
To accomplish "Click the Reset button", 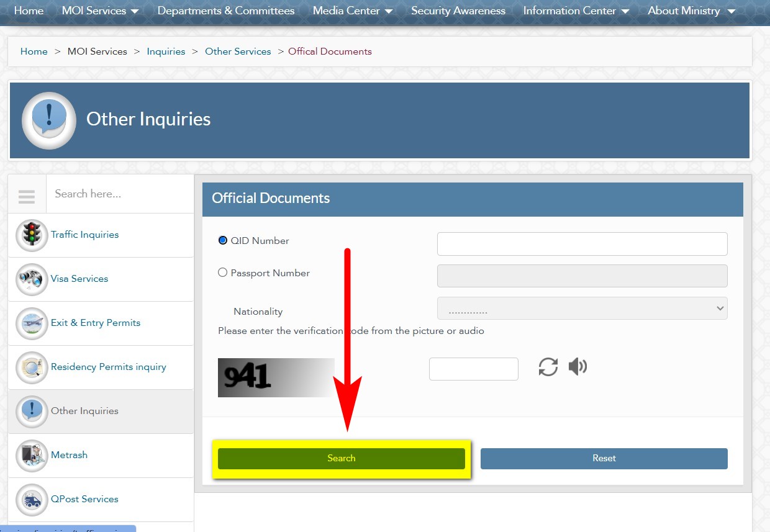I will (x=604, y=458).
